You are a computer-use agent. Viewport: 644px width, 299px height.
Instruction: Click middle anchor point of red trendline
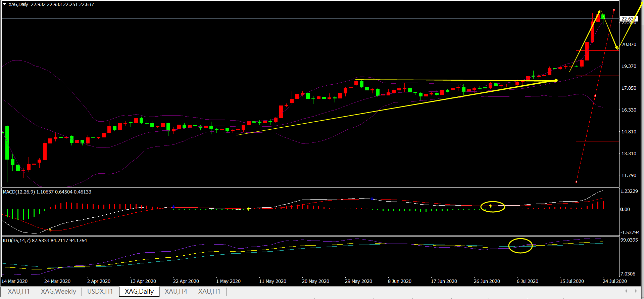point(595,96)
